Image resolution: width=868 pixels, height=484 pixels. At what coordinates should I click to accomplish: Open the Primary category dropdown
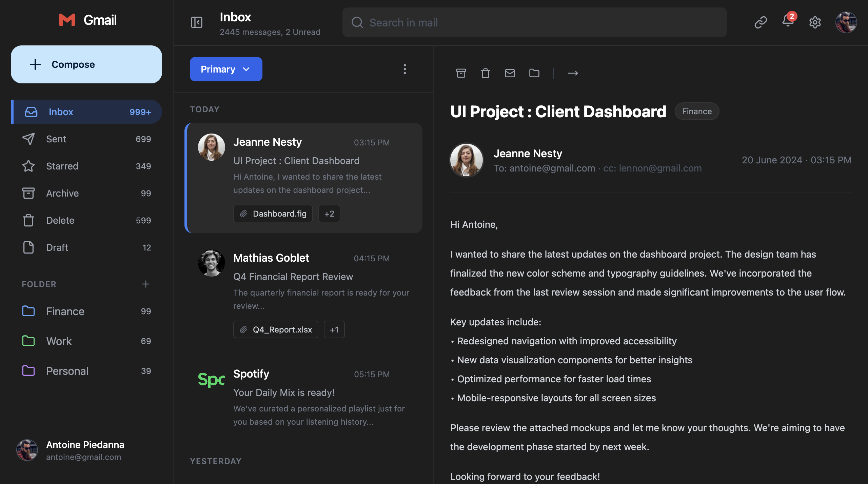click(x=226, y=69)
